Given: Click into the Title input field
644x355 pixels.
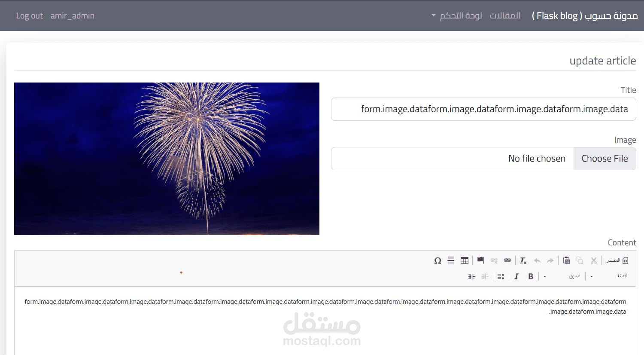Looking at the screenshot, I should (483, 109).
